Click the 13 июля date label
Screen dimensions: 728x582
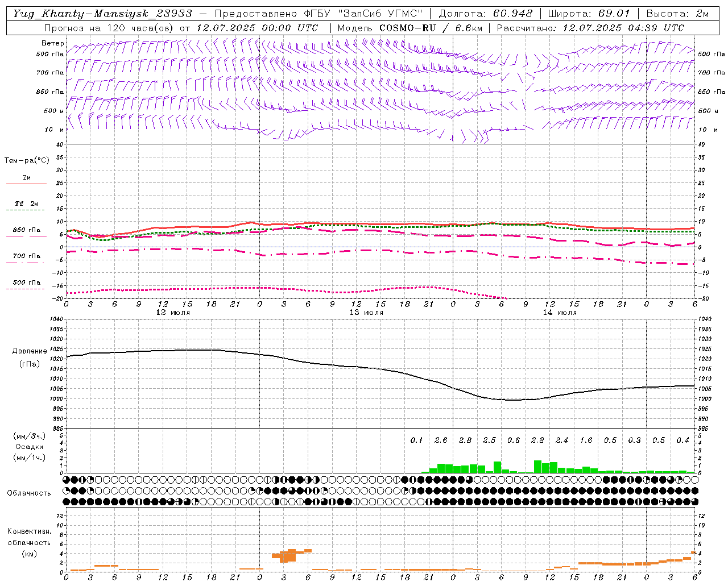366,313
